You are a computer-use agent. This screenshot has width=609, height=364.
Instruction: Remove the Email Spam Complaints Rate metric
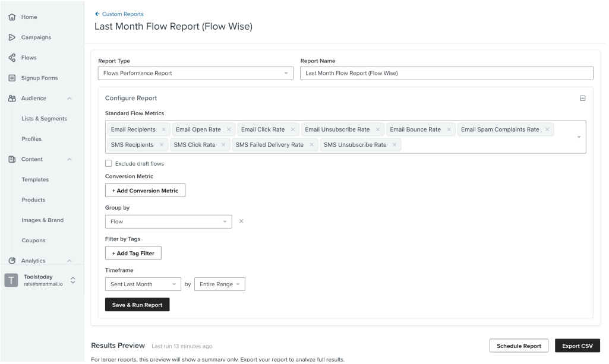(547, 129)
